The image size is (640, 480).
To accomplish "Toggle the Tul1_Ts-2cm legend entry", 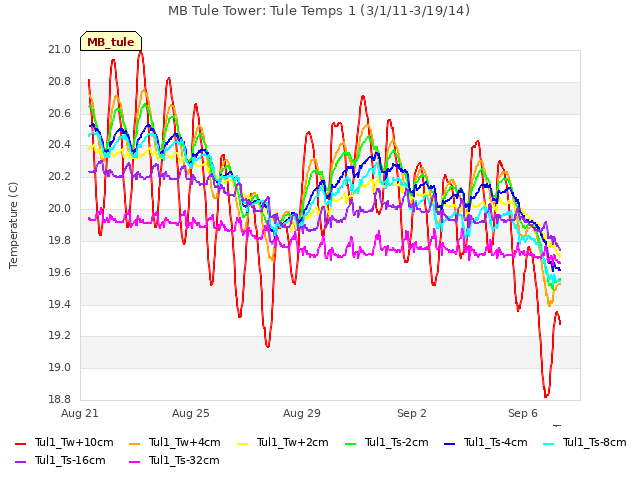I will (387, 443).
